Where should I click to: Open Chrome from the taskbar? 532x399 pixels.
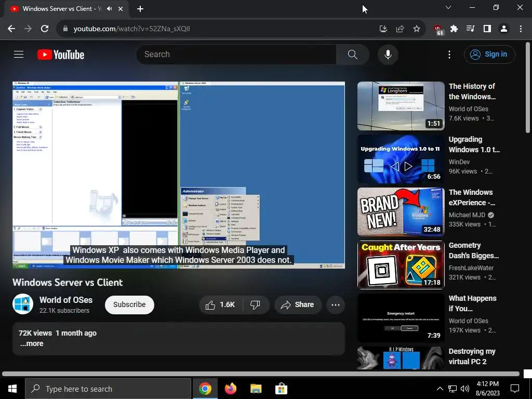pyautogui.click(x=205, y=389)
